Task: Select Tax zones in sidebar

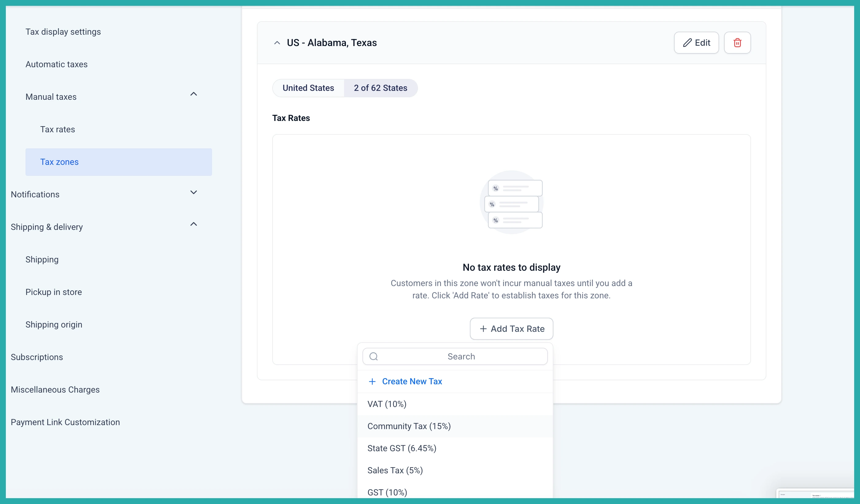Action: point(119,162)
